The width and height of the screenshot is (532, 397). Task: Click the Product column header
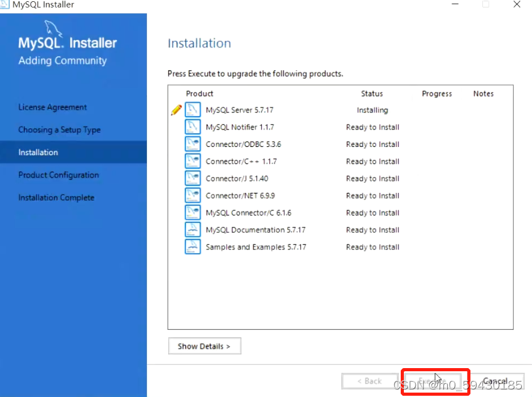200,94
